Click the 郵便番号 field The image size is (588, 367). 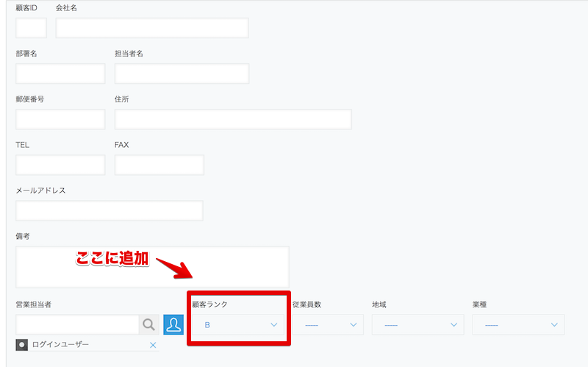click(60, 119)
